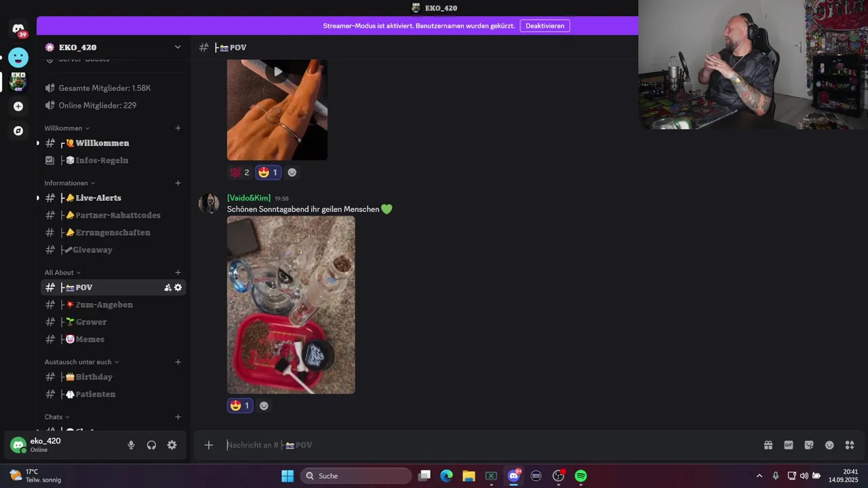Create a channel in the Chats category
868x488 pixels.
coord(178,417)
